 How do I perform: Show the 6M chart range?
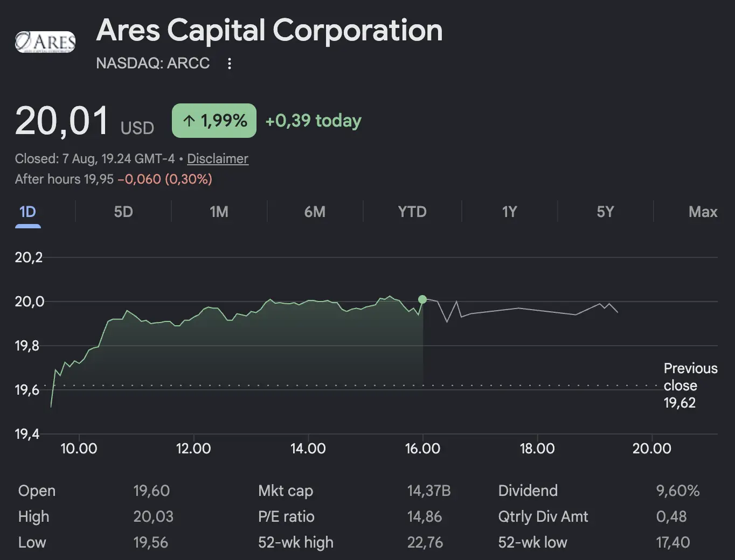[315, 212]
